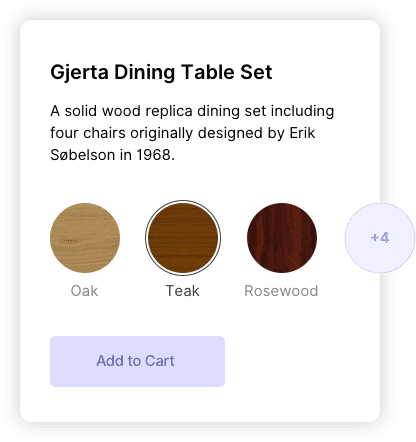
Task: Show four more finishes via +4
Action: [380, 238]
